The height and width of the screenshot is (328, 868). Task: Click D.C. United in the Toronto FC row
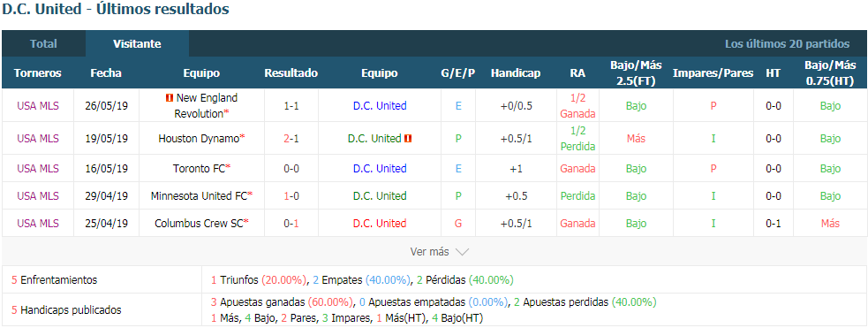coord(380,169)
